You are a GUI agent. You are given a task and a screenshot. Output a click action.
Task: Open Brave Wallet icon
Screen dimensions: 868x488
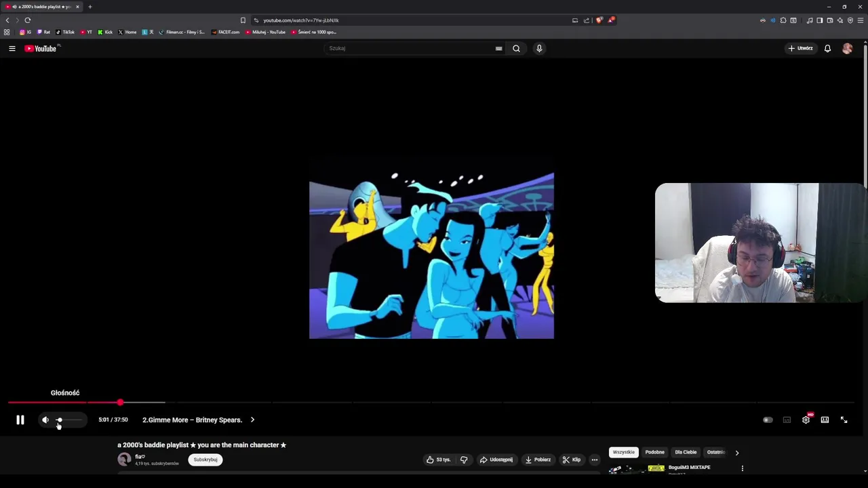point(830,20)
